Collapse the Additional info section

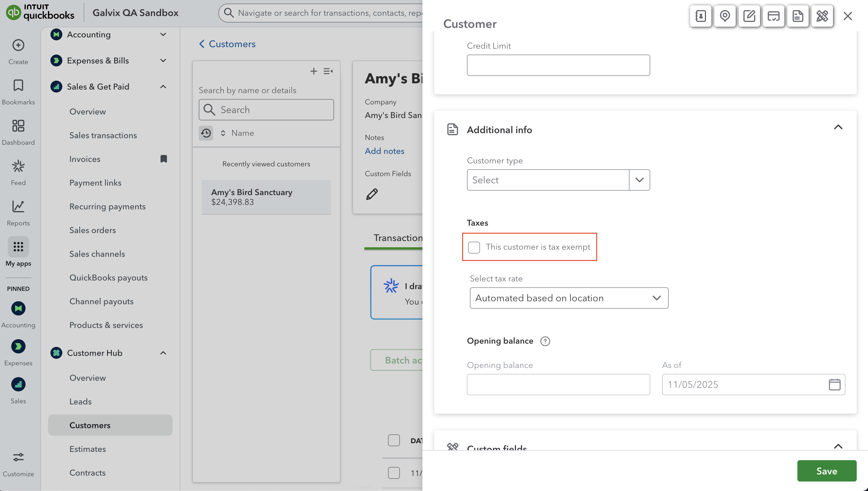(838, 127)
